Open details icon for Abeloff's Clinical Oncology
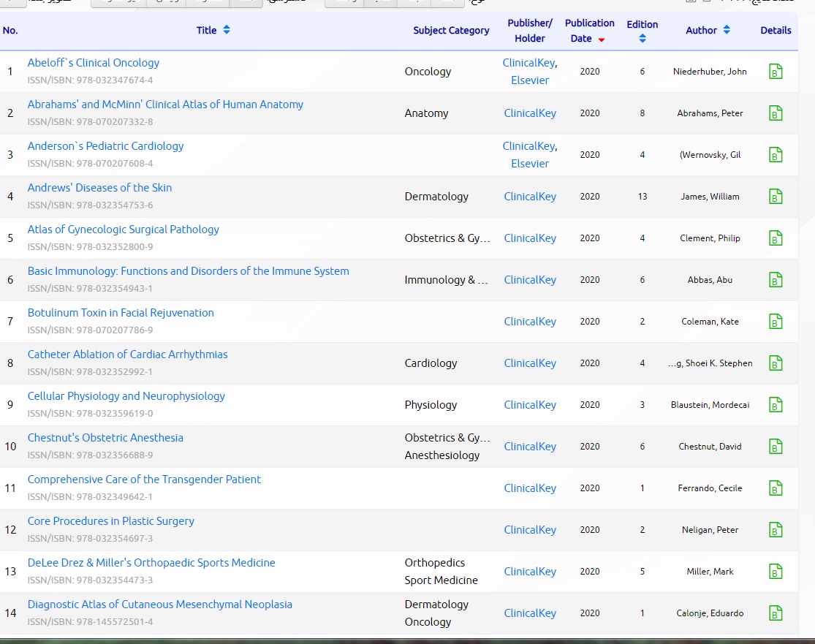 pos(776,72)
